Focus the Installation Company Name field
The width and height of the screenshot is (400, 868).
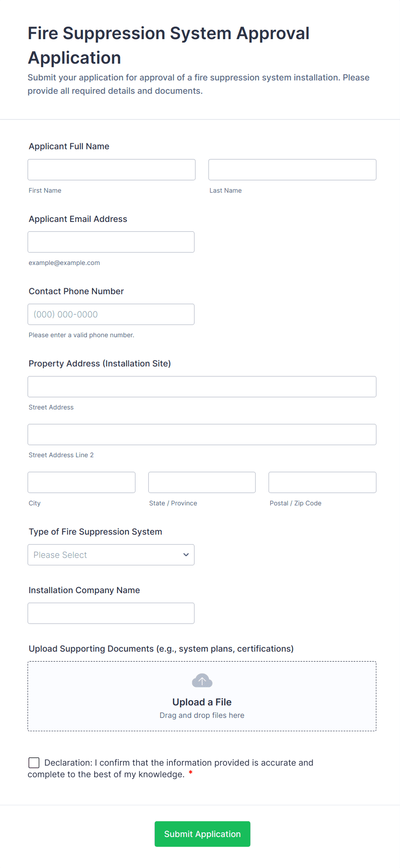[111, 613]
